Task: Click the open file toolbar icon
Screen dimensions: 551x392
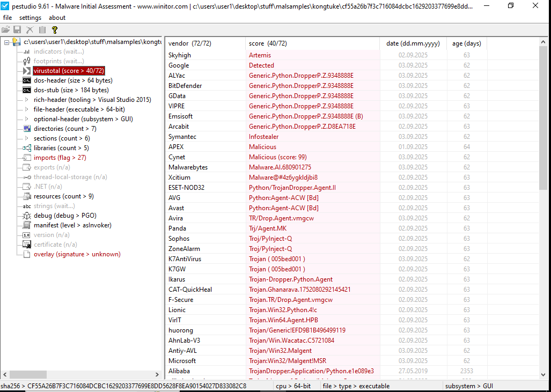Action: click(5, 30)
